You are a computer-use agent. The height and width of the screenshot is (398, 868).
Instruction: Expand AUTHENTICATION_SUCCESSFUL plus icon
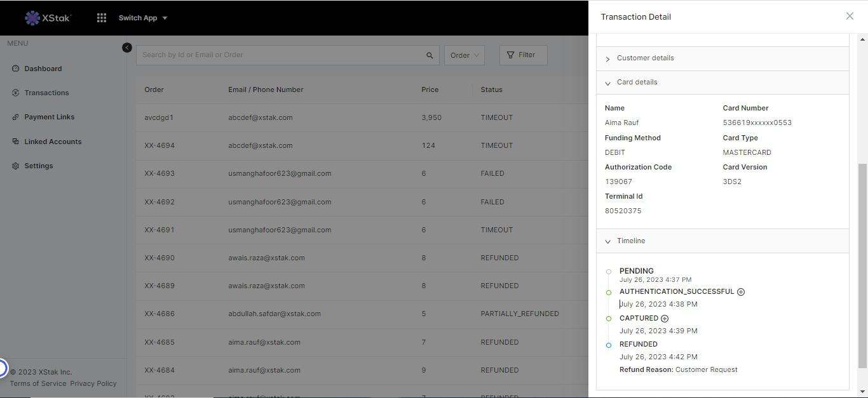741,292
